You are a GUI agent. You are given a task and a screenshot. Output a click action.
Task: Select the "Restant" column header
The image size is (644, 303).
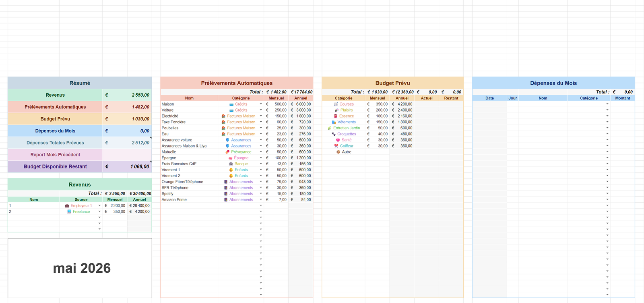point(451,98)
